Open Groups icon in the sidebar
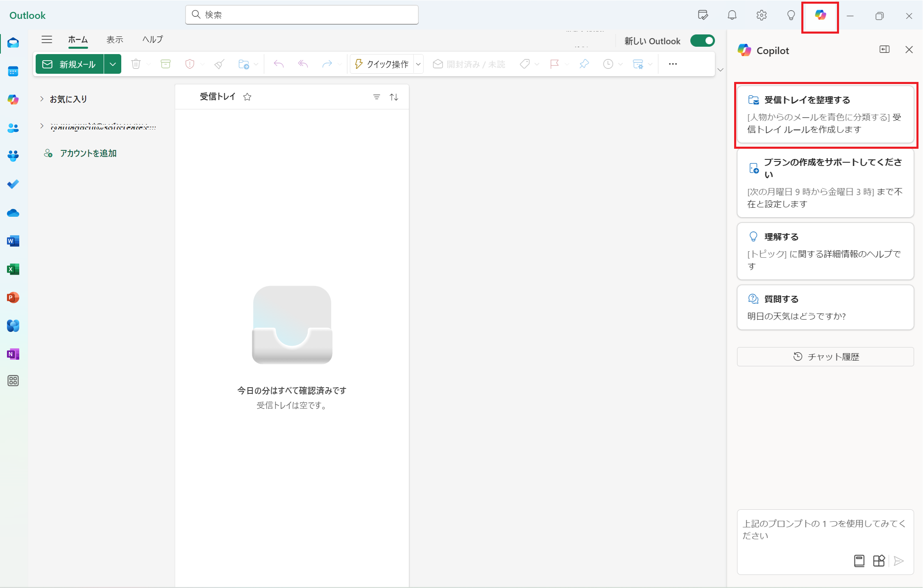Image resolution: width=923 pixels, height=588 pixels. tap(13, 156)
